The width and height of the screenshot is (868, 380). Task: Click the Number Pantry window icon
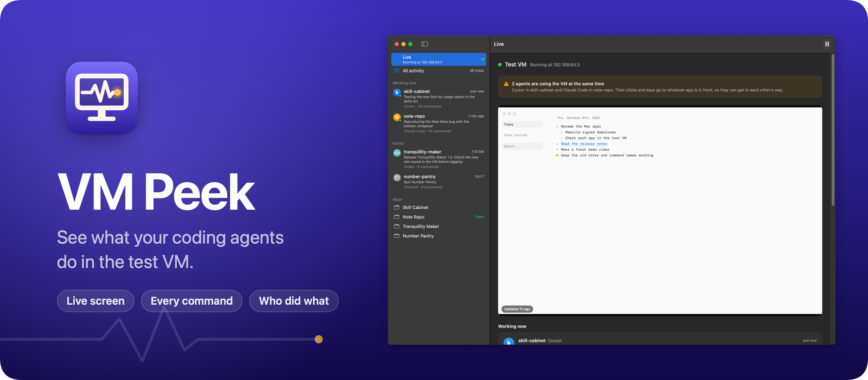(396, 236)
